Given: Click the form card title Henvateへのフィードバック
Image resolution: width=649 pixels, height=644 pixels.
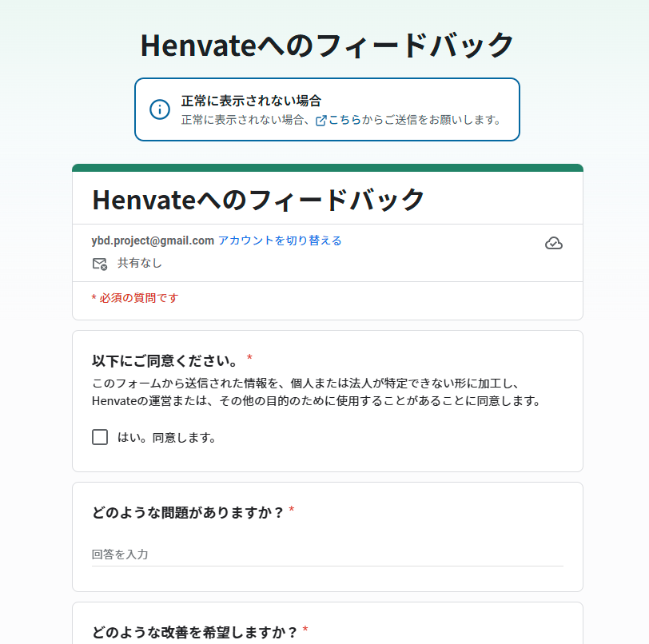Looking at the screenshot, I should coord(258,200).
